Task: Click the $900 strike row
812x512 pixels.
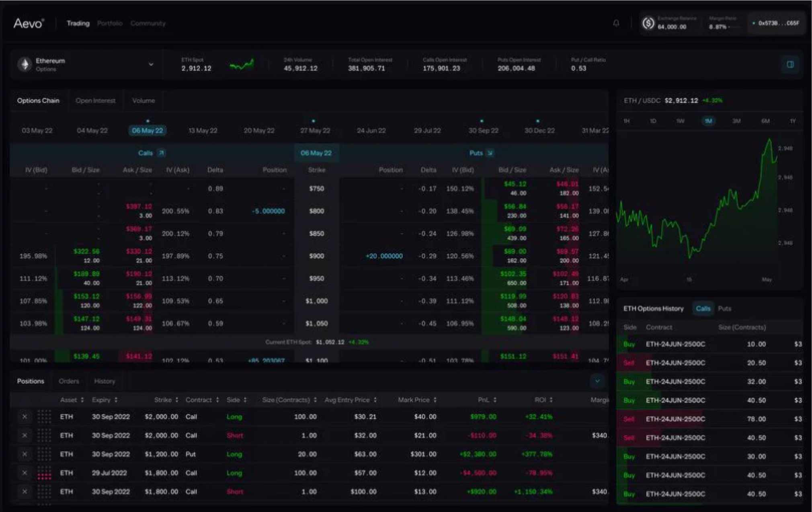Action: pos(310,256)
